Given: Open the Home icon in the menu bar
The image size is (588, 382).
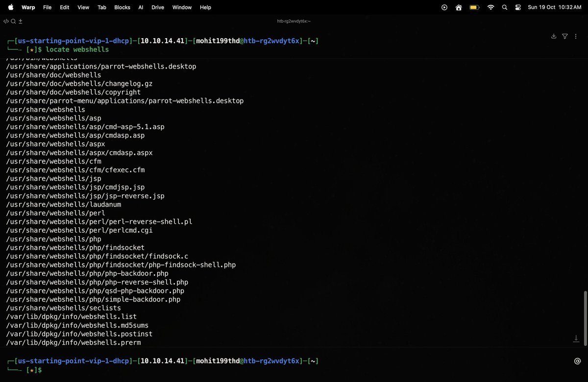Looking at the screenshot, I should (459, 7).
